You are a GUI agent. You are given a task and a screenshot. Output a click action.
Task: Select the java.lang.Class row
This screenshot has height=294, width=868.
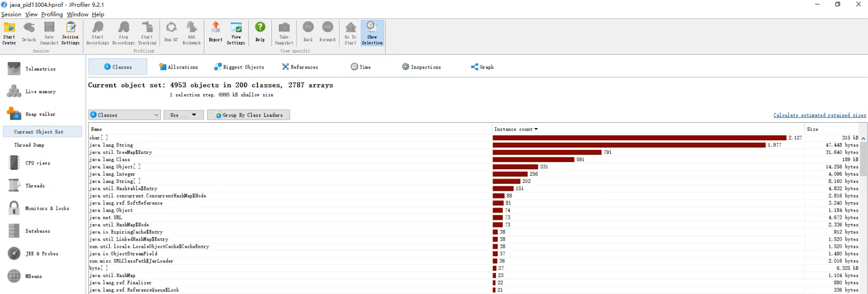coord(474,160)
